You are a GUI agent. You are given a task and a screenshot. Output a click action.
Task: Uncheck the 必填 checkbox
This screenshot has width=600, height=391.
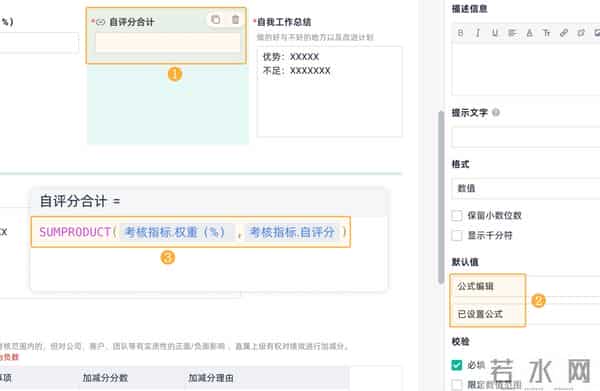457,365
